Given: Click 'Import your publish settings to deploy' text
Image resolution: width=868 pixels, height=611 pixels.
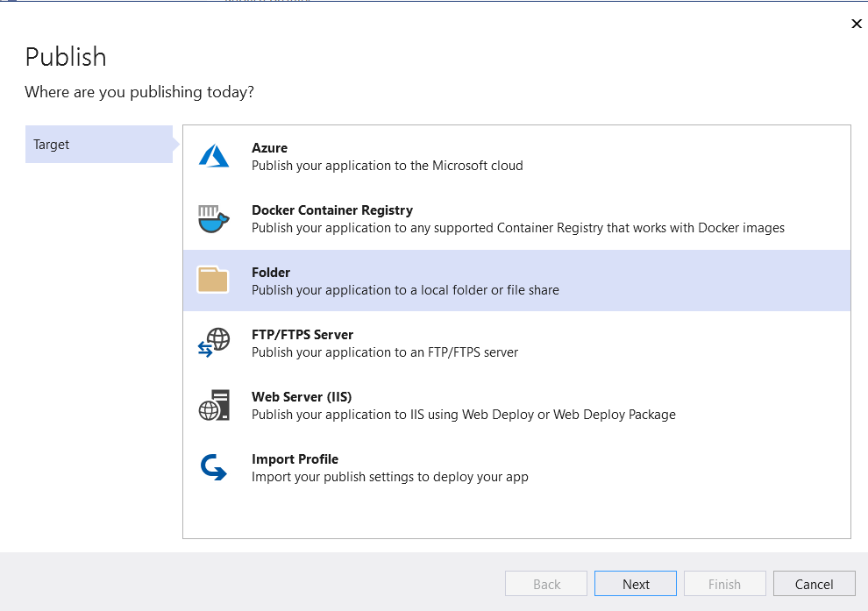Looking at the screenshot, I should (x=389, y=477).
